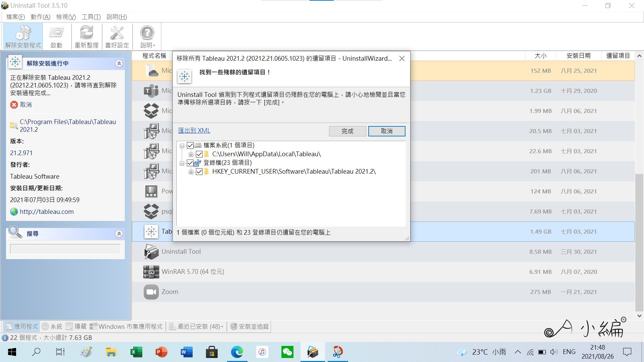
Task: Select the Power BI program icon
Action: click(x=151, y=191)
